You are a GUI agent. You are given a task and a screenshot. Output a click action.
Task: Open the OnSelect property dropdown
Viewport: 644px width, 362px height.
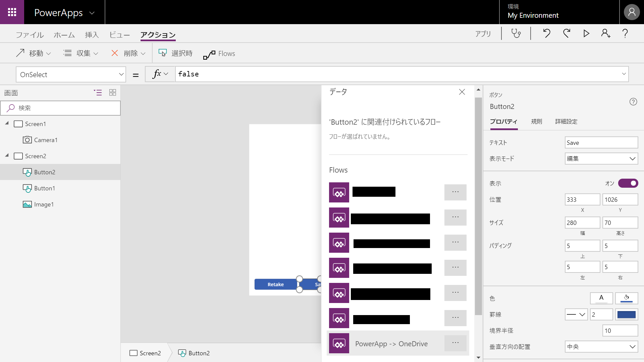pos(121,74)
